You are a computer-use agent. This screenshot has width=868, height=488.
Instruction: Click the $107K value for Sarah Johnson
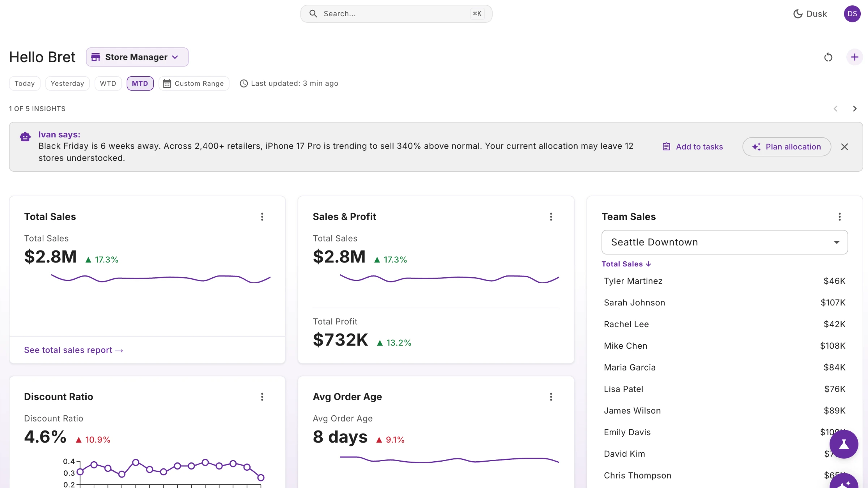pos(833,303)
